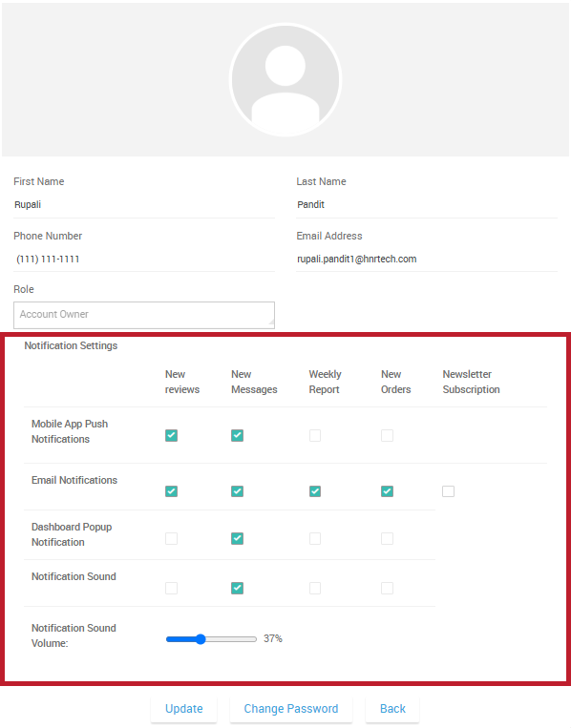This screenshot has height=728, width=571.
Task: Enable Dashboard Popup for Weekly Report
Action: coord(315,538)
